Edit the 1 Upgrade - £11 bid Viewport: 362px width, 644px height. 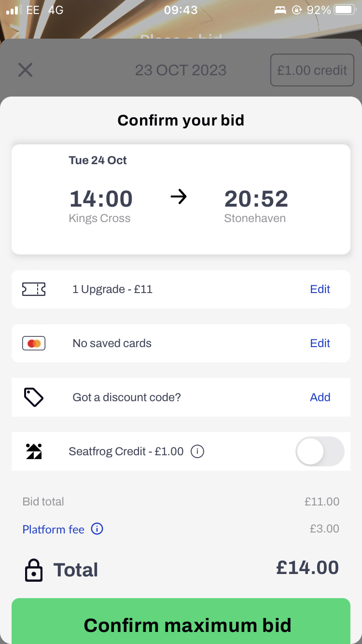point(320,289)
